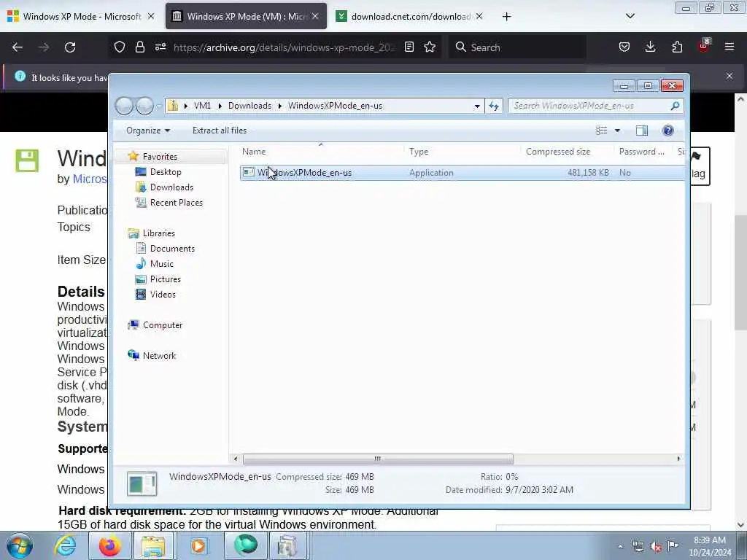Click Downloads in the breadcrumb path
Image resolution: width=747 pixels, height=560 pixels.
249,106
